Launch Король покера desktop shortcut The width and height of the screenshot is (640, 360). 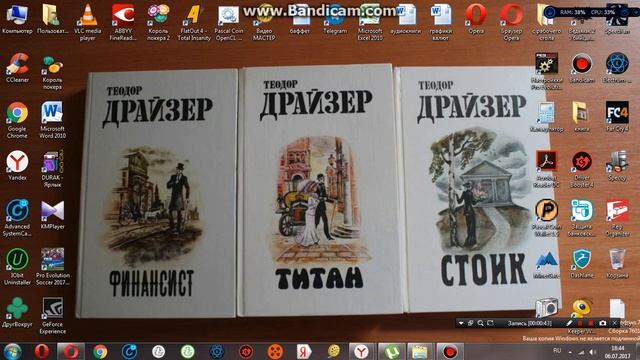click(52, 72)
